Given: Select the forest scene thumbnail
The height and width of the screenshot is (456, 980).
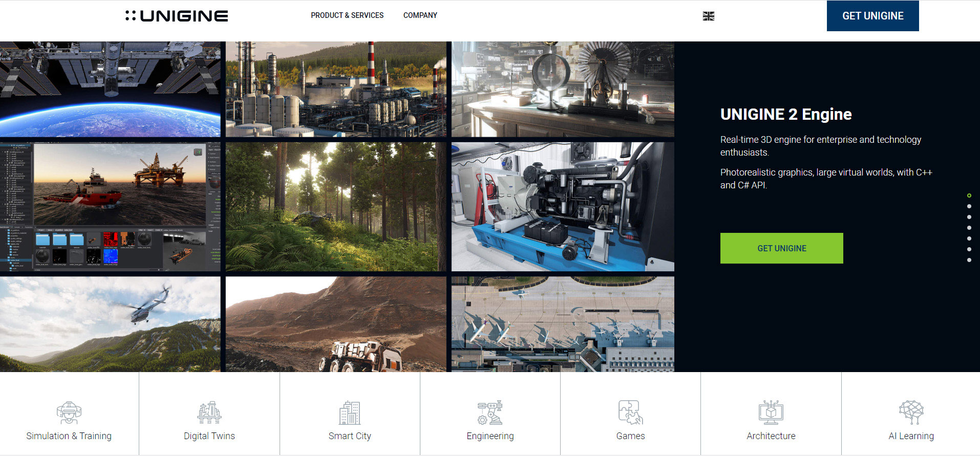Looking at the screenshot, I should pyautogui.click(x=336, y=207).
